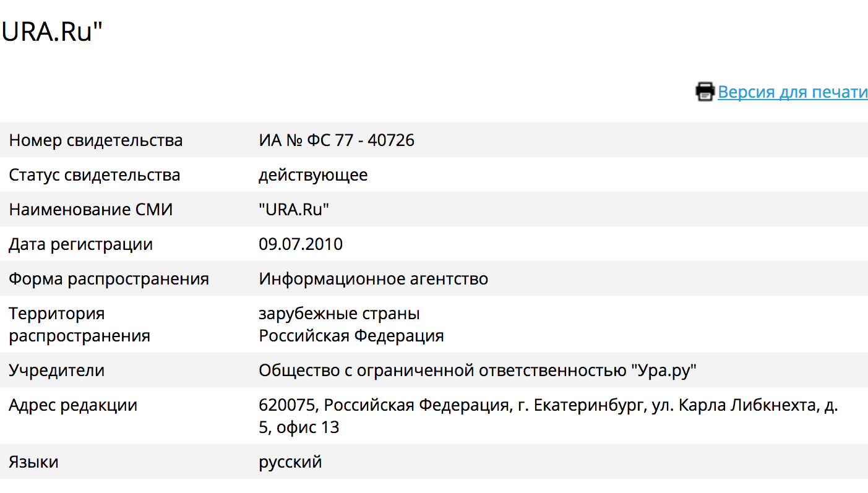
Task: Click the "Информационное агентство" value
Action: point(374,279)
